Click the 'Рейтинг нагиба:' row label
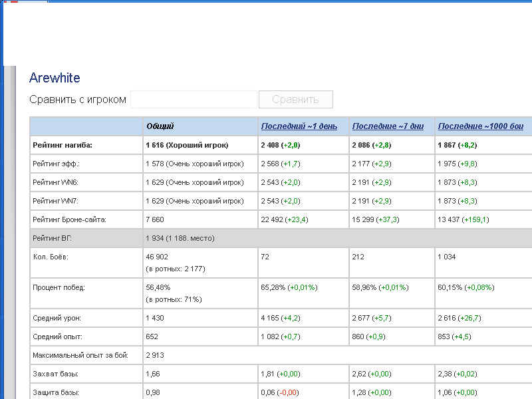The width and height of the screenshot is (532, 399). tap(63, 145)
